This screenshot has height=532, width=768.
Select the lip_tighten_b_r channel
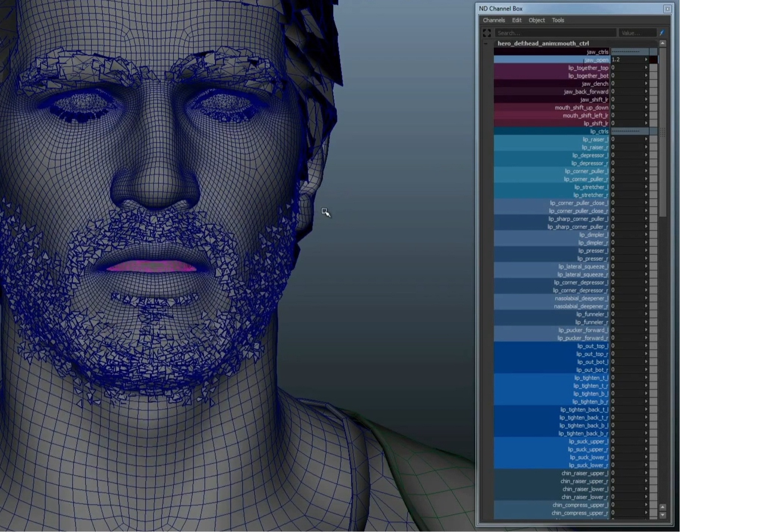coord(552,402)
